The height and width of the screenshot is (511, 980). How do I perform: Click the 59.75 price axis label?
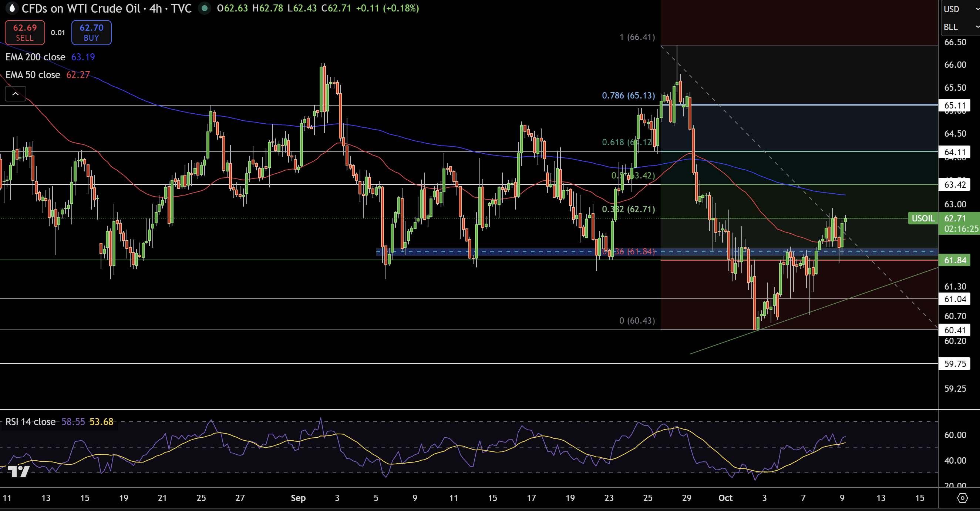955,364
